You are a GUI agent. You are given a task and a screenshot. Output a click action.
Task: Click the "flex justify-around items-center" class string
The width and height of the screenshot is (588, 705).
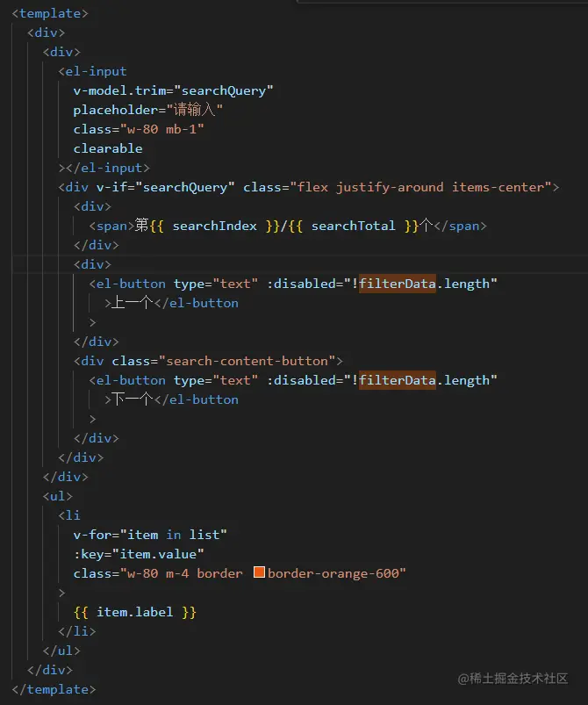(420, 188)
